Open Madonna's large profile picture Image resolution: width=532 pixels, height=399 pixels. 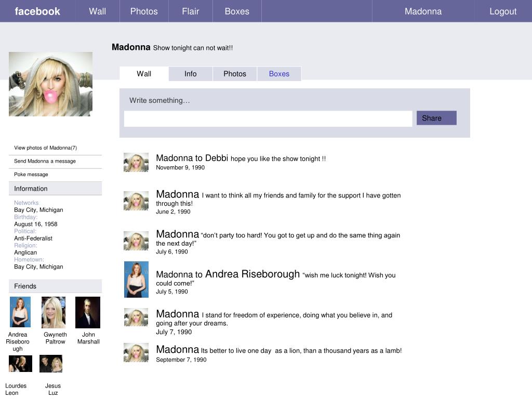point(50,84)
